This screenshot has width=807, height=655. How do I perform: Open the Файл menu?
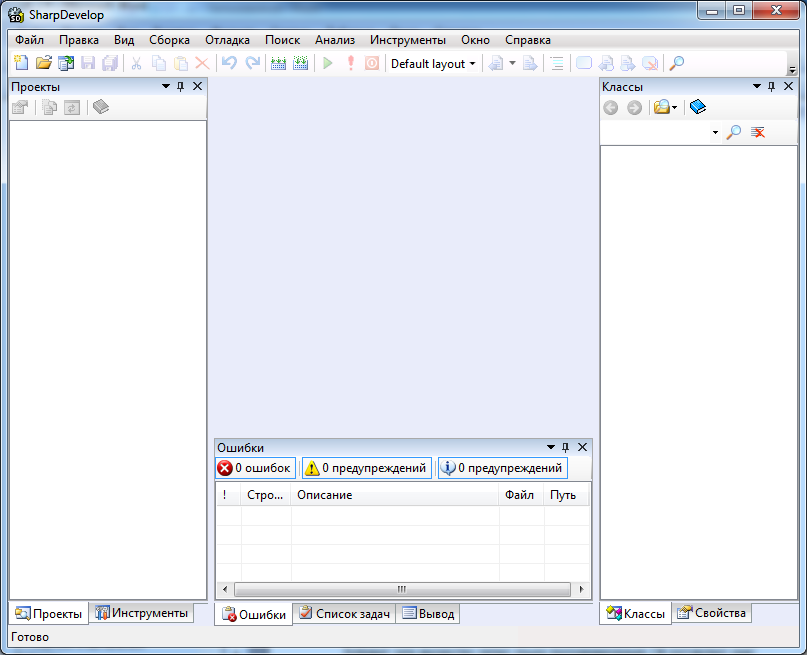(x=29, y=40)
